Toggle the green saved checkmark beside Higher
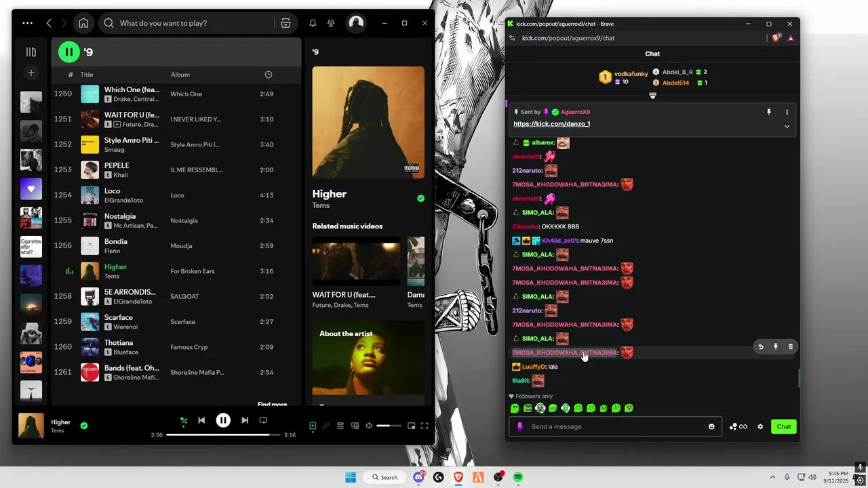Viewport: 868px width, 488px height. [x=420, y=199]
